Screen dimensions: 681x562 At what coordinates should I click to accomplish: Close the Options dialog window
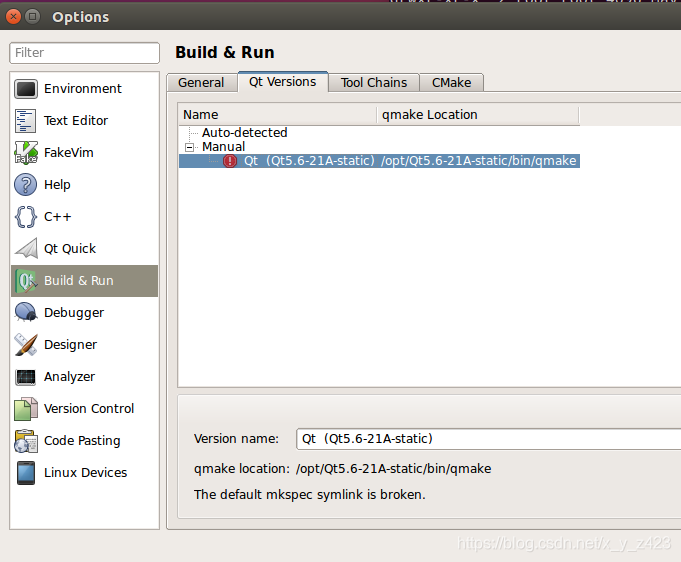click(x=13, y=17)
